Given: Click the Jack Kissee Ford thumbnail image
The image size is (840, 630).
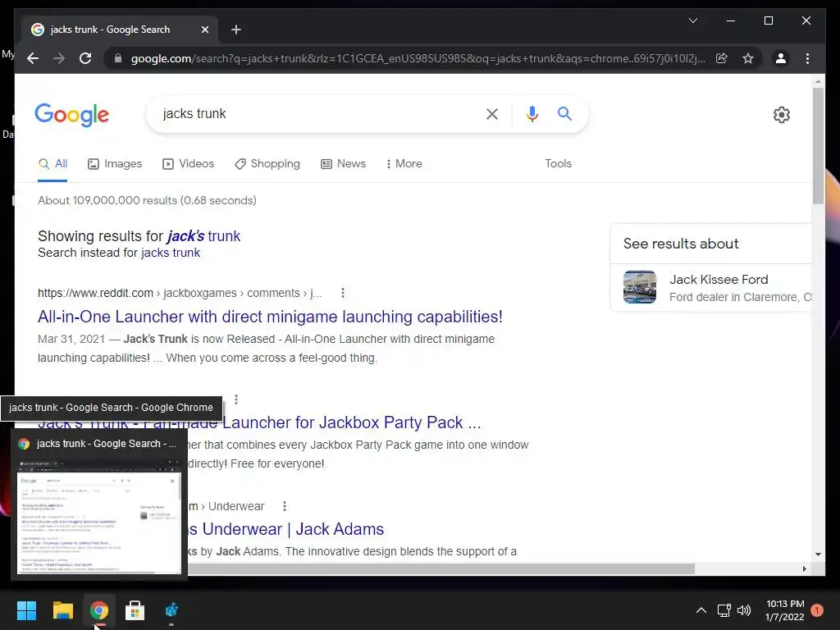Looking at the screenshot, I should (x=639, y=287).
